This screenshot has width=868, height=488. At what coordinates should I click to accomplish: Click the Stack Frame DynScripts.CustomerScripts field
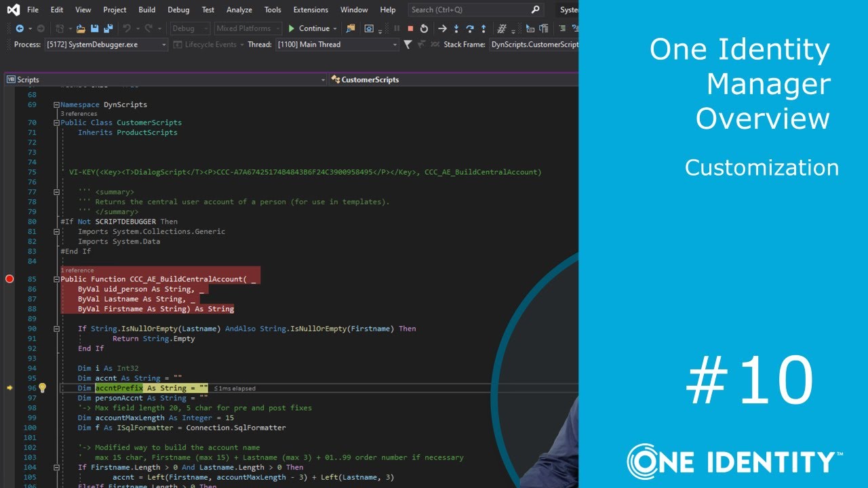click(x=533, y=45)
